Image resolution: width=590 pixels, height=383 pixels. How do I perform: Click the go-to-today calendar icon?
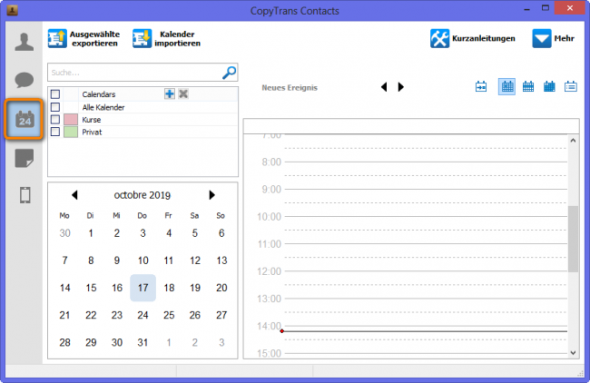pyautogui.click(x=481, y=87)
